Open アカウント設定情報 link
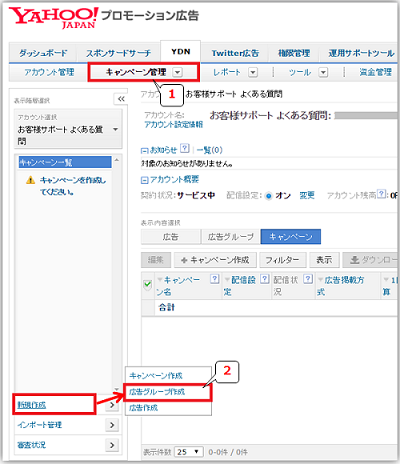This screenshot has width=400, height=464. pos(174,125)
